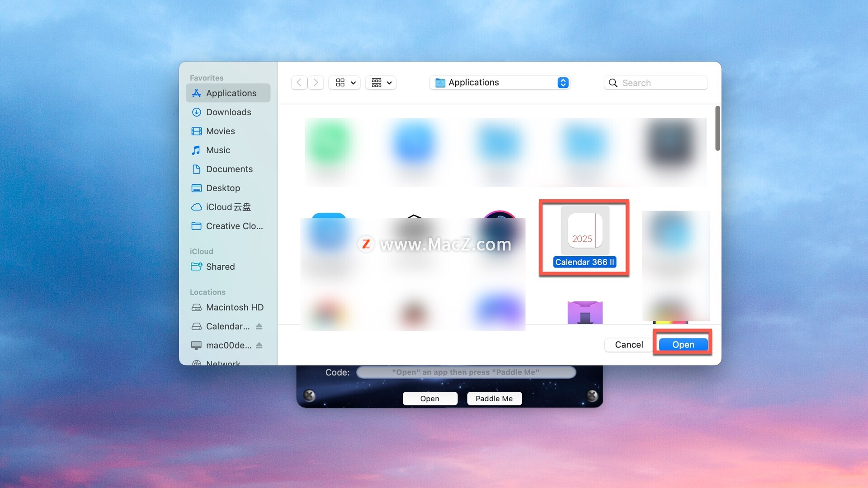This screenshot has width=868, height=488.
Task: Click the Movies film-strip icon
Action: (x=196, y=131)
